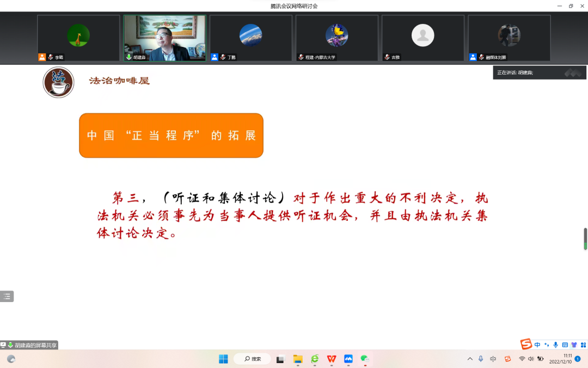This screenshot has width=588, height=368.
Task: Toggle the taskbar microphone tray icon
Action: (x=481, y=359)
